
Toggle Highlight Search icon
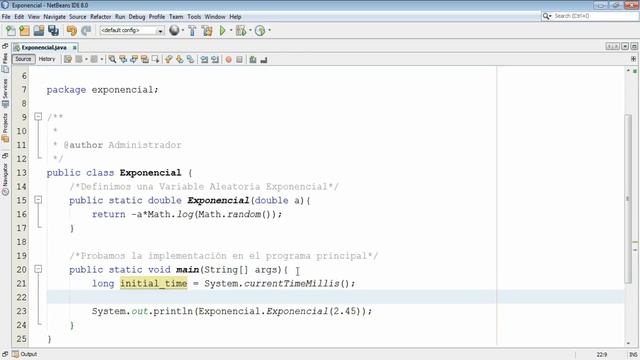[x=144, y=60]
